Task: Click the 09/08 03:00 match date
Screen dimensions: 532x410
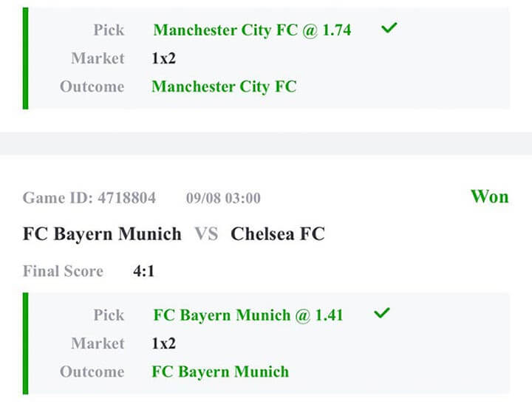Action: pos(223,198)
